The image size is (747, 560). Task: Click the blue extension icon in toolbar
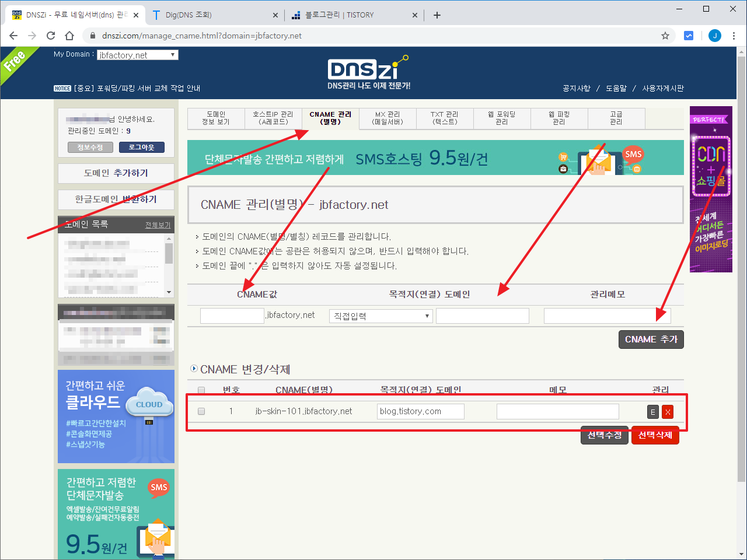689,36
